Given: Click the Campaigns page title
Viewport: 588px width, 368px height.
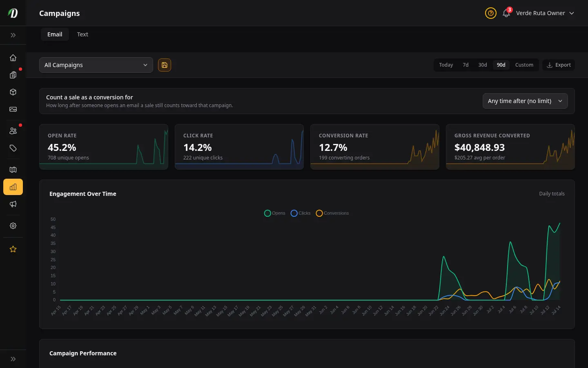Looking at the screenshot, I should click(60, 13).
